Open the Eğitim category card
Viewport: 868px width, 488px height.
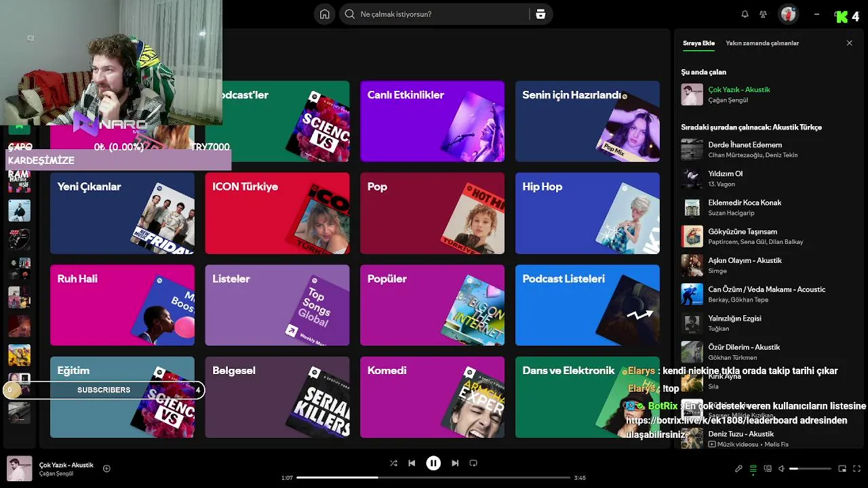[x=122, y=397]
